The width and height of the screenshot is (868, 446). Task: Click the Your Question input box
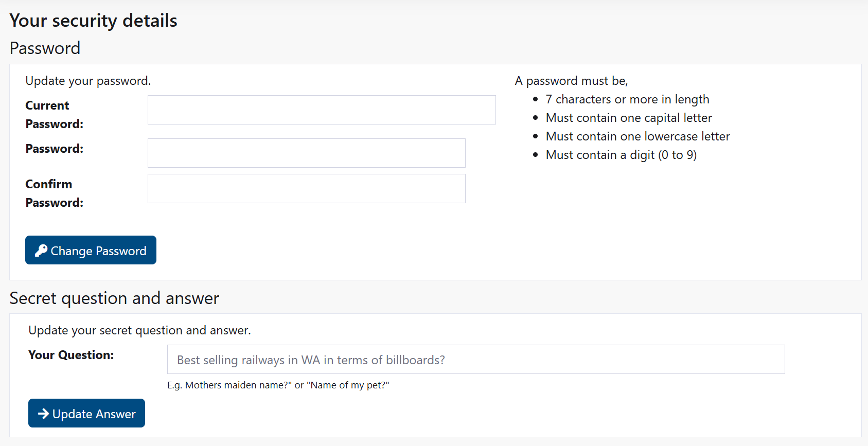[x=475, y=359]
